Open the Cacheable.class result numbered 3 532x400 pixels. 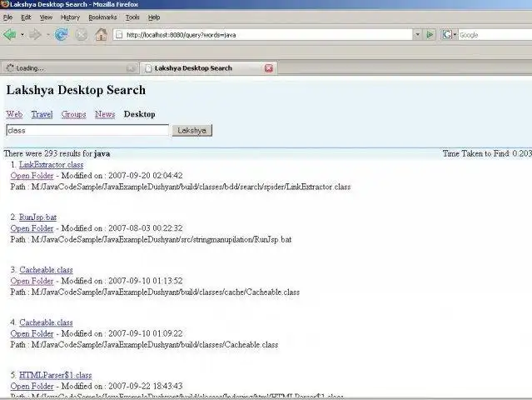[46, 270]
